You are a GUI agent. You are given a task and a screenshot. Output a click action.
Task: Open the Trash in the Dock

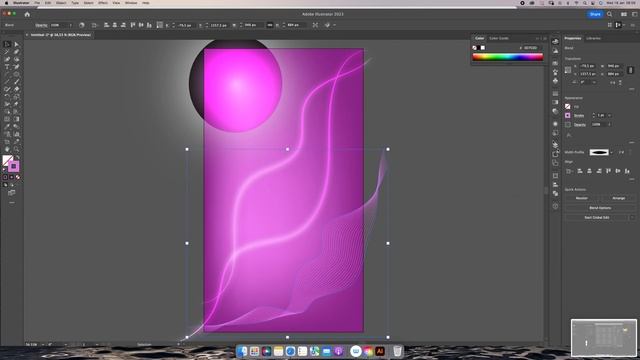[x=397, y=351]
